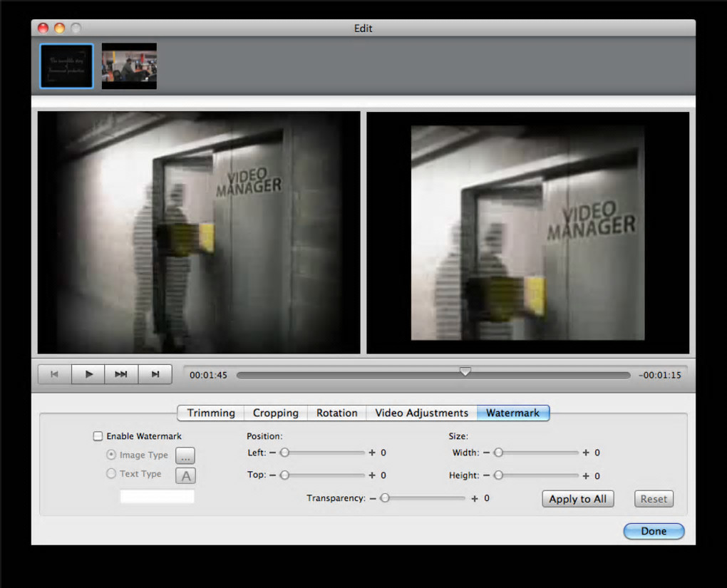This screenshot has width=727, height=588.
Task: Increase the Left position with plus
Action: 372,453
